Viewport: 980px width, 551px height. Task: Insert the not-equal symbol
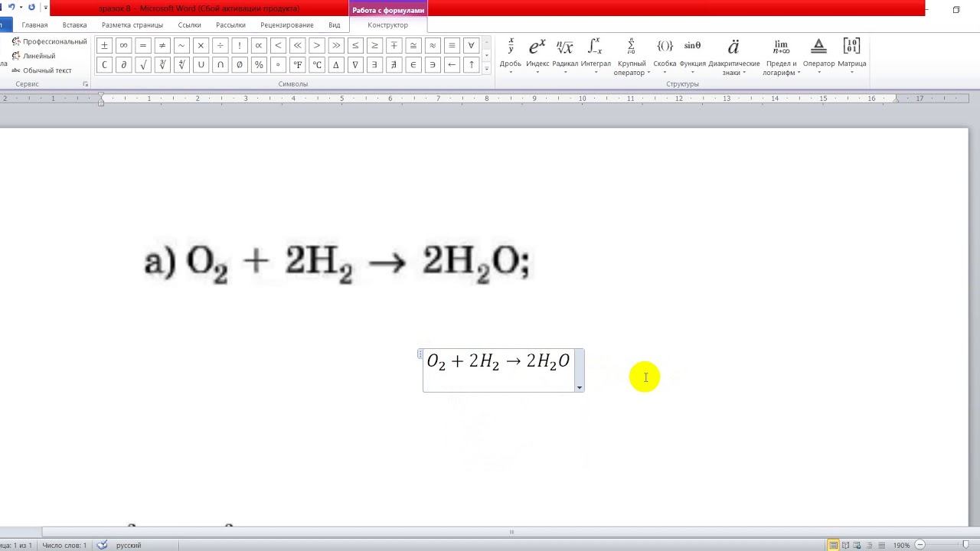coord(162,45)
